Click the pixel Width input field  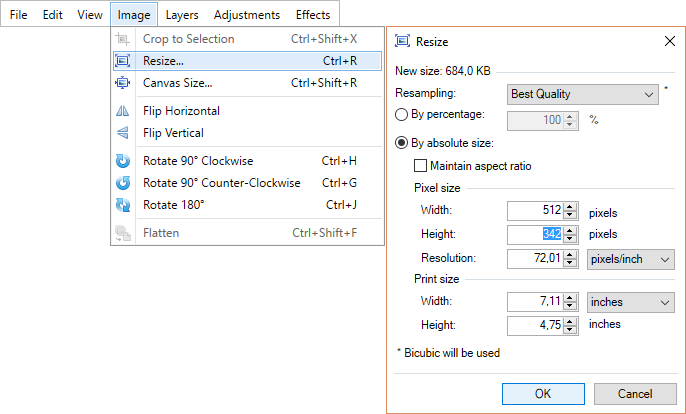pos(535,211)
